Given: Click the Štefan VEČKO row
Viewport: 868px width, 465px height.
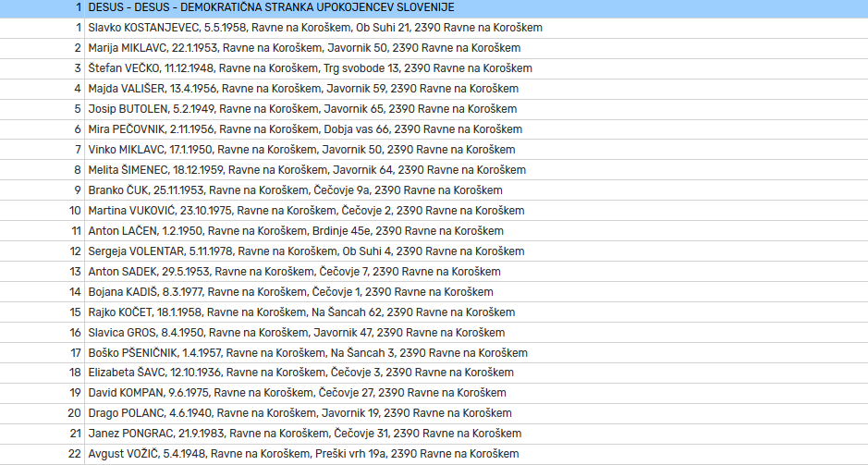Looking at the screenshot, I should click(434, 68).
